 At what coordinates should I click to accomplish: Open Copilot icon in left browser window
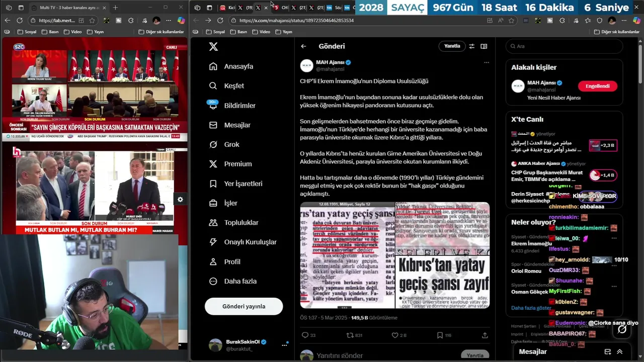coord(181,21)
